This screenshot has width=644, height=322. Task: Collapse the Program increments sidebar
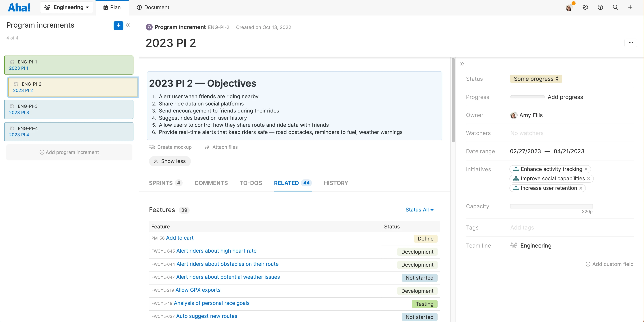pyautogui.click(x=128, y=25)
